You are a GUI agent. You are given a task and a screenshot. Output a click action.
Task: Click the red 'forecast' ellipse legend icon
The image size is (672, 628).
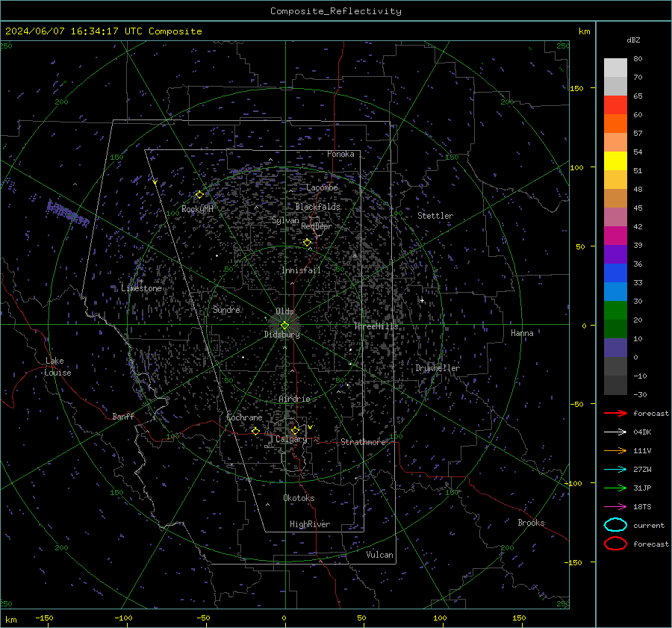pos(615,544)
